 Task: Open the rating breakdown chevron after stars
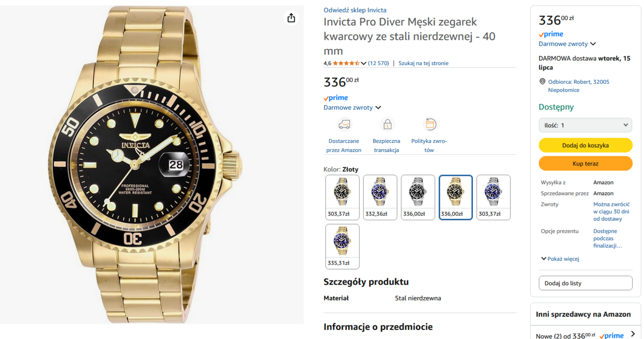(x=364, y=63)
